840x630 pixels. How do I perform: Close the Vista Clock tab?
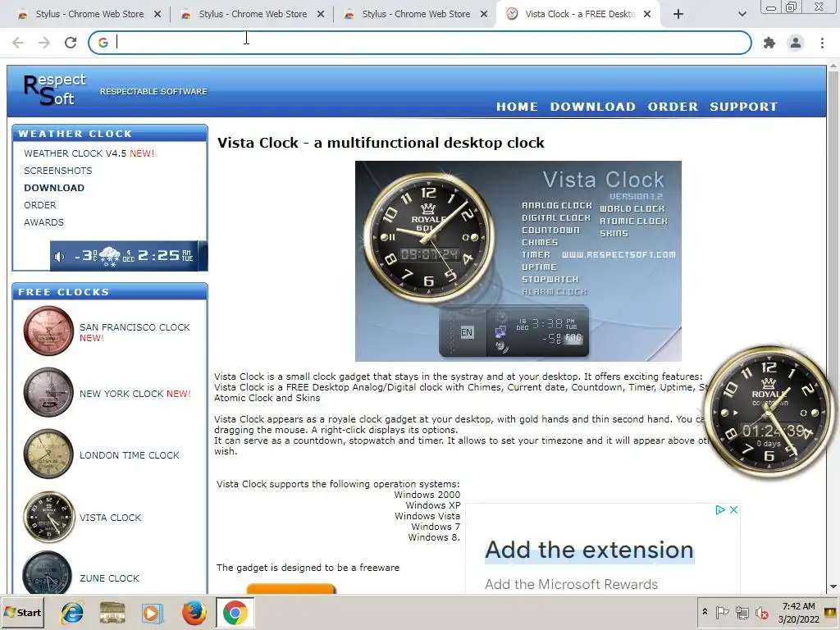pyautogui.click(x=647, y=15)
